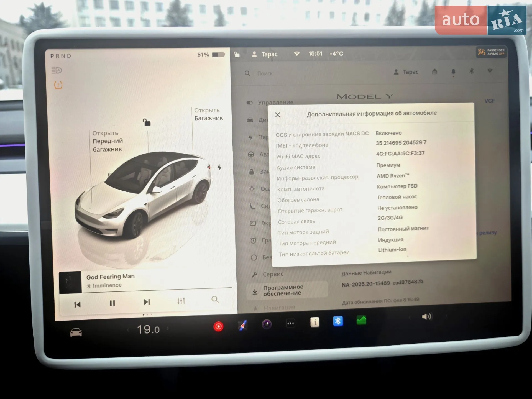
Task: Tap the orange tire pressure warning icon
Action: coord(58,85)
